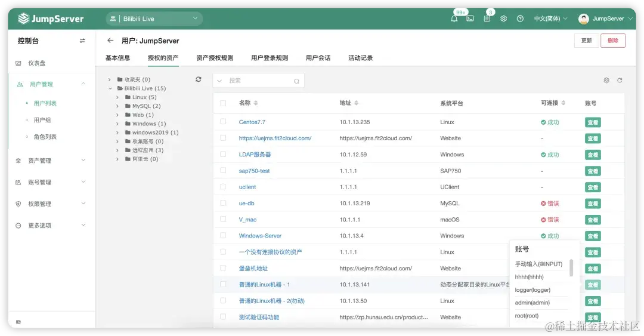644x336 pixels.
Task: Click the 更新 button
Action: [x=587, y=41]
